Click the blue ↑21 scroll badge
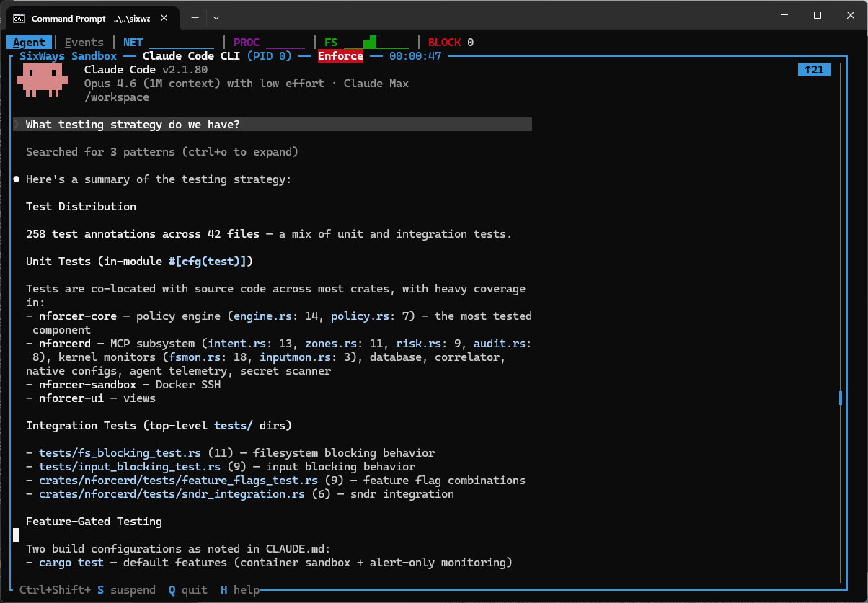The image size is (868, 603). (814, 69)
